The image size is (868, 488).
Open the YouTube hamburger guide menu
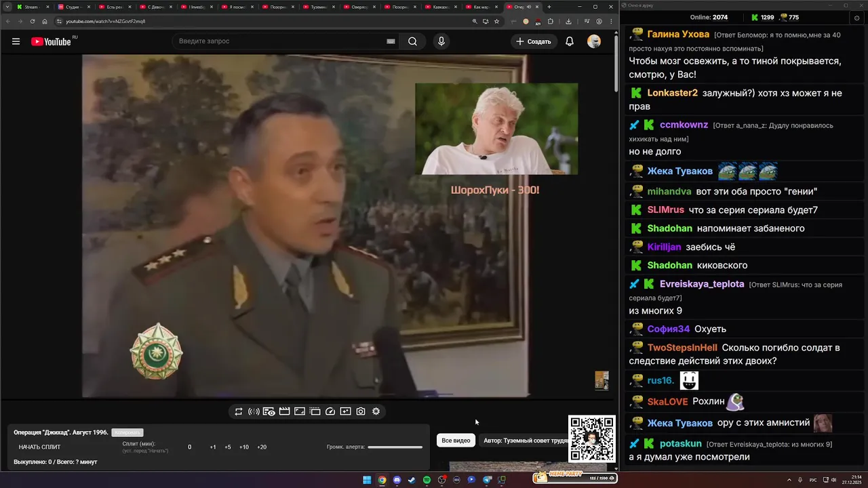[x=16, y=41]
